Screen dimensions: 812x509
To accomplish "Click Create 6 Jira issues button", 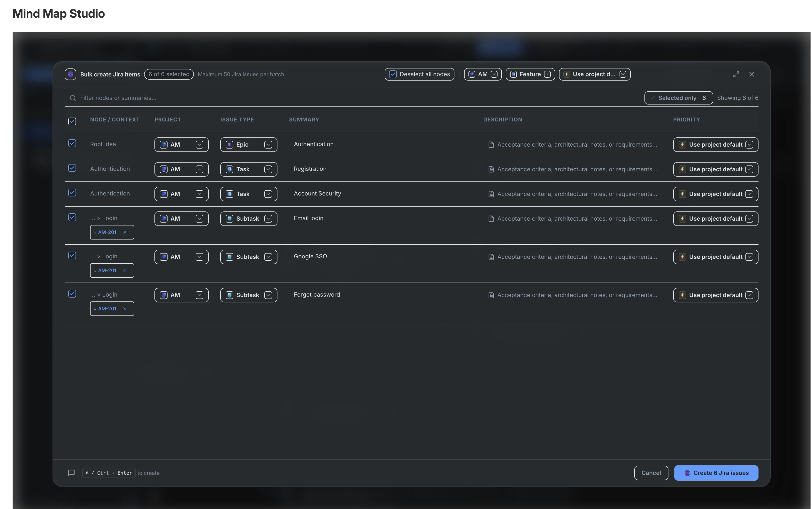I will [716, 473].
